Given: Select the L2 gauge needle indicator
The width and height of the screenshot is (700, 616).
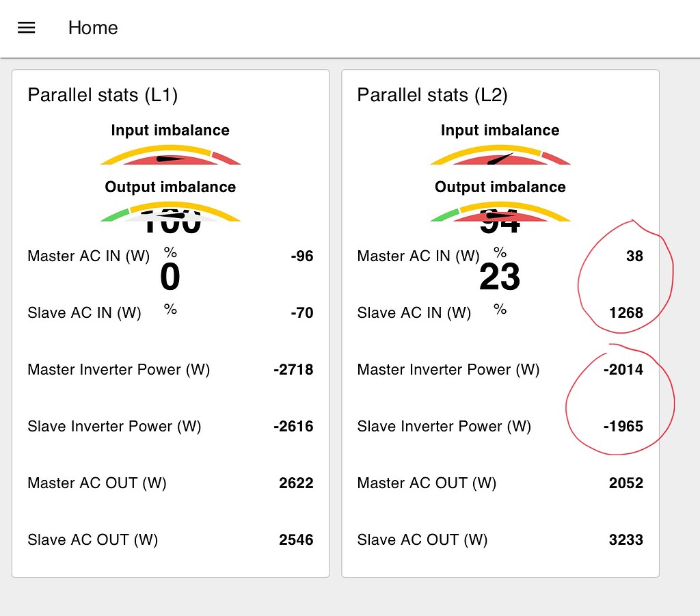Looking at the screenshot, I should coord(498,159).
